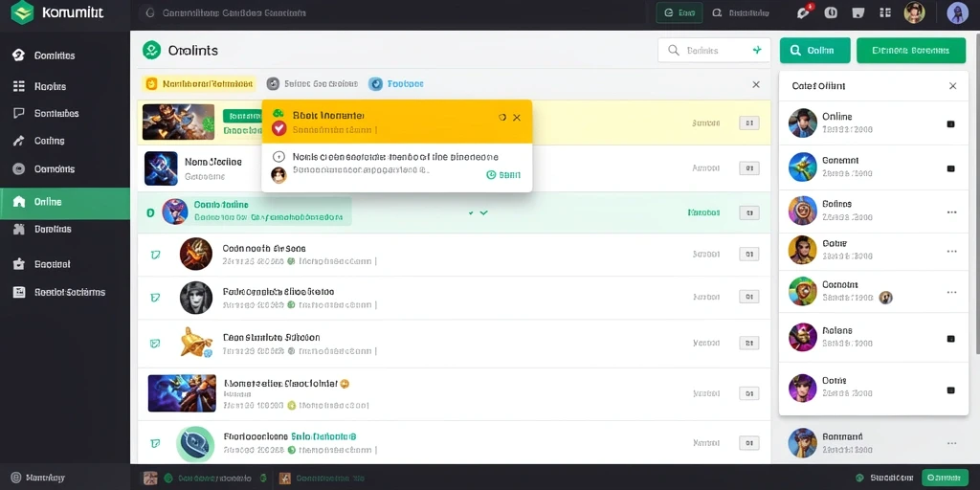Open three-dot menu for green avatar contact
Image resolution: width=980 pixels, height=490 pixels.
tap(952, 292)
